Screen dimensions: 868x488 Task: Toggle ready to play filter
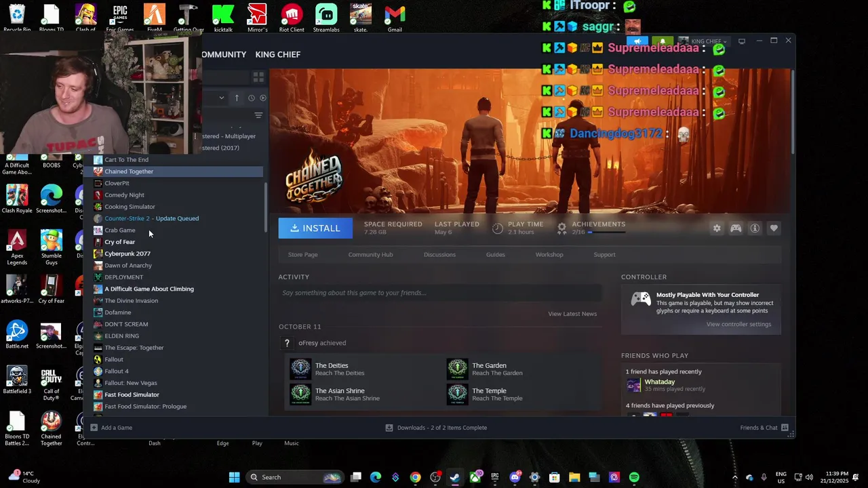tap(263, 98)
